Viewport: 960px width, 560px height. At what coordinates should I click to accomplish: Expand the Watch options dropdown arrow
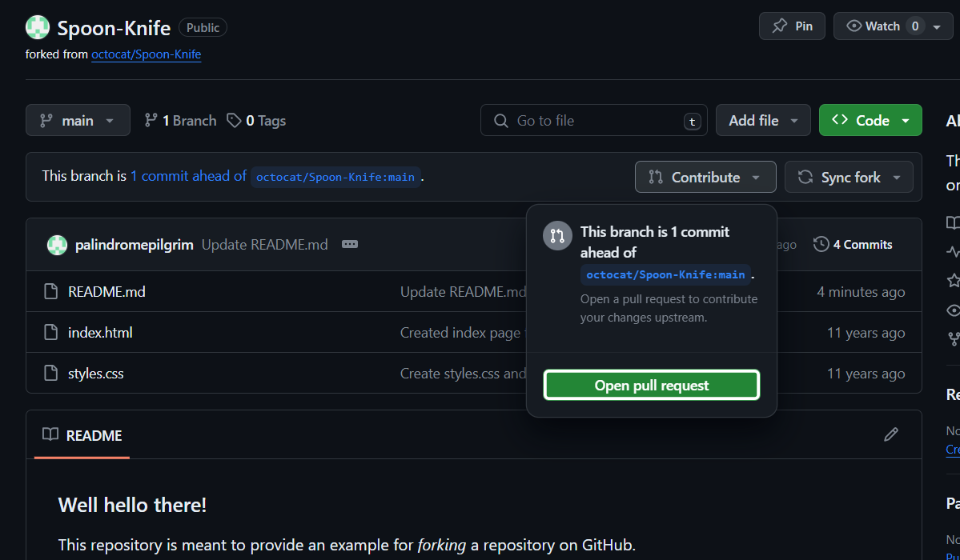point(937,26)
